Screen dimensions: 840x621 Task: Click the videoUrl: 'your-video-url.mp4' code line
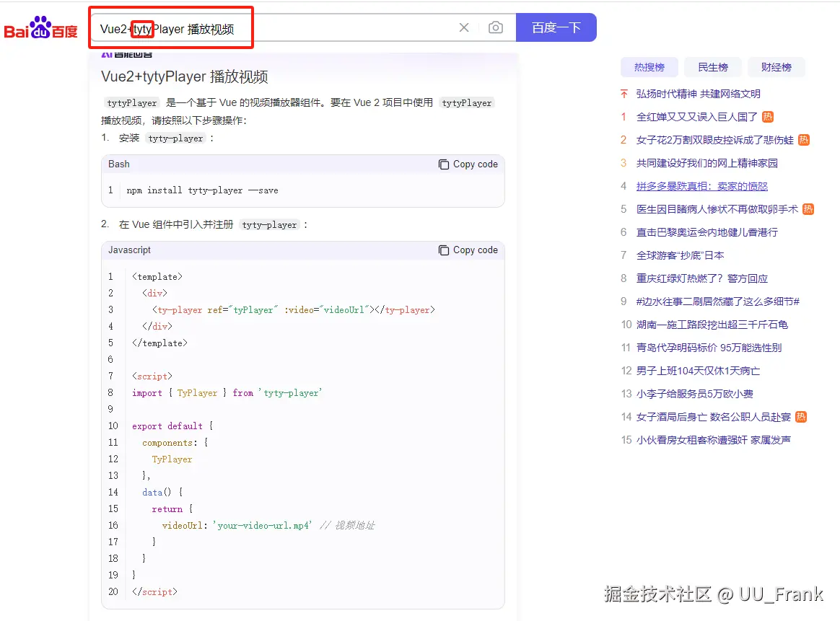[x=268, y=525]
